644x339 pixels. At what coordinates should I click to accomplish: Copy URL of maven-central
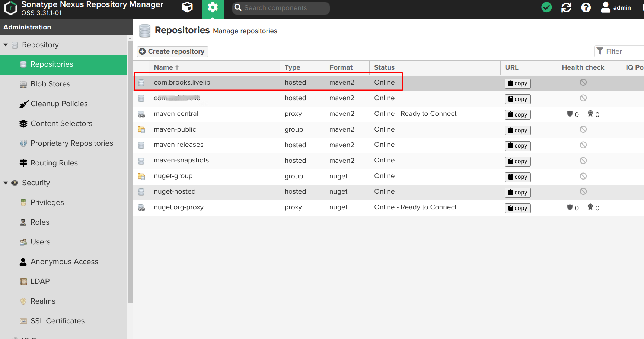(x=517, y=115)
